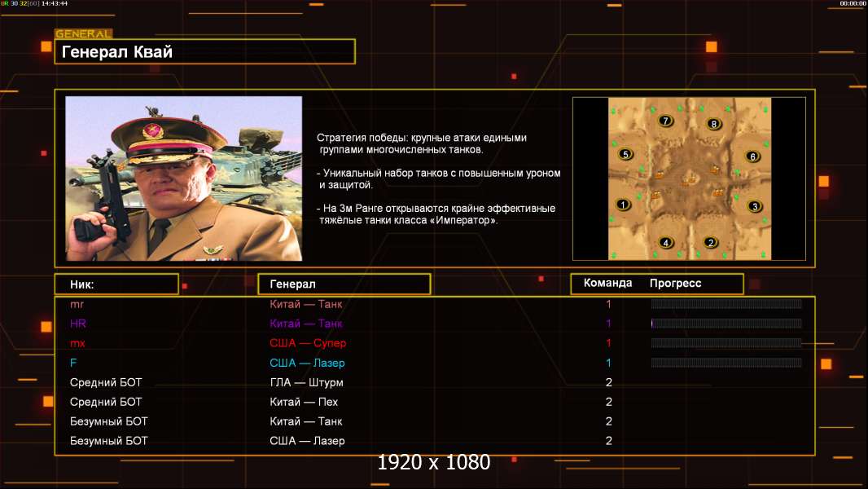Viewport: 868px width, 489px height.
Task: Choose start position 8 marker on map
Action: (x=714, y=124)
